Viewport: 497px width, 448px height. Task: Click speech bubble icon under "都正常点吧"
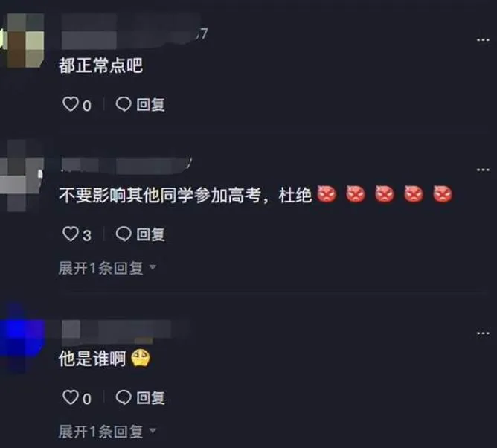pos(124,104)
